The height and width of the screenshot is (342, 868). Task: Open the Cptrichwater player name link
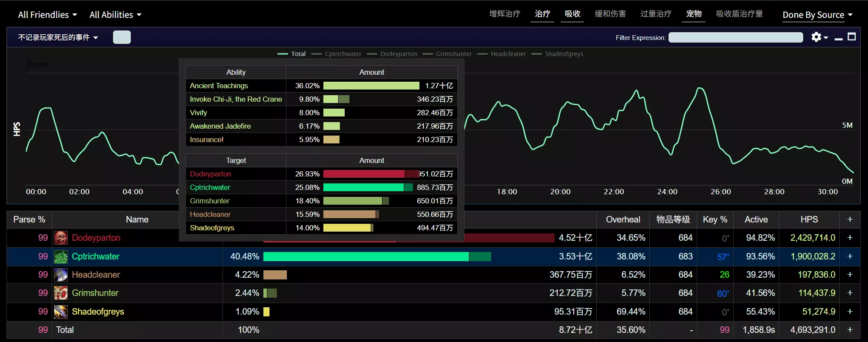(x=96, y=257)
